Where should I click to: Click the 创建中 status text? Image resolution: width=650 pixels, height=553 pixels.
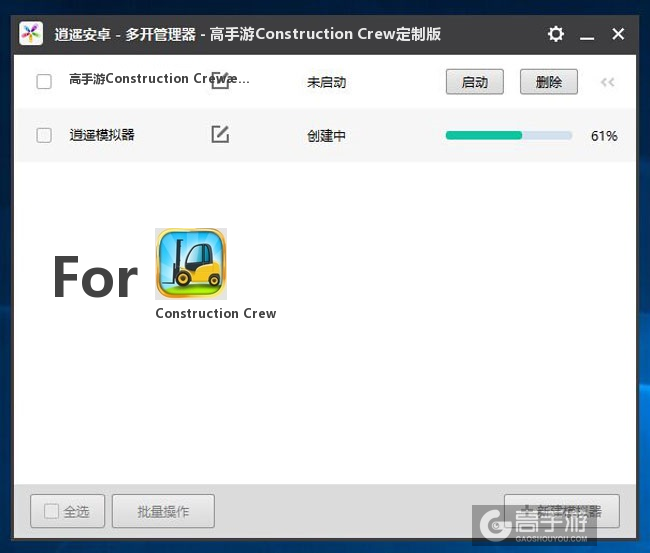point(327,136)
